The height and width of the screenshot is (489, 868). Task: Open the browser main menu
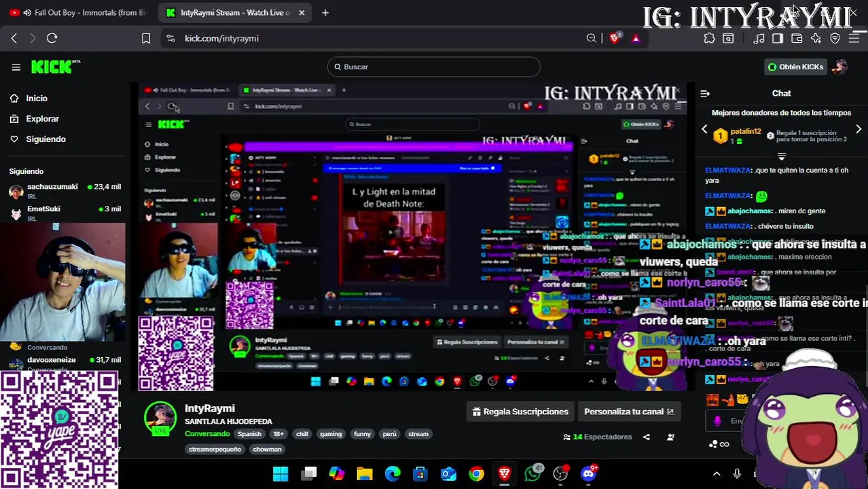tap(854, 39)
